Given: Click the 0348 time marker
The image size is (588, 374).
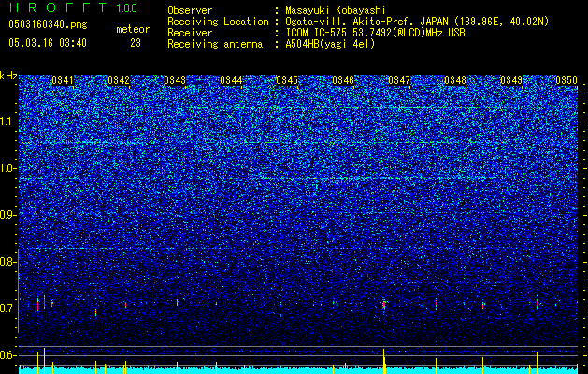Looking at the screenshot, I should (x=455, y=80).
